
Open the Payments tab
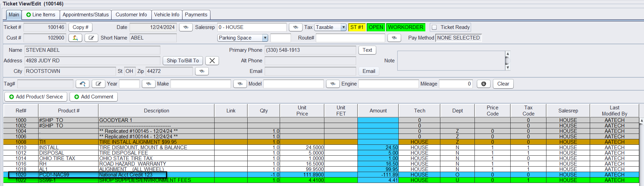[196, 15]
